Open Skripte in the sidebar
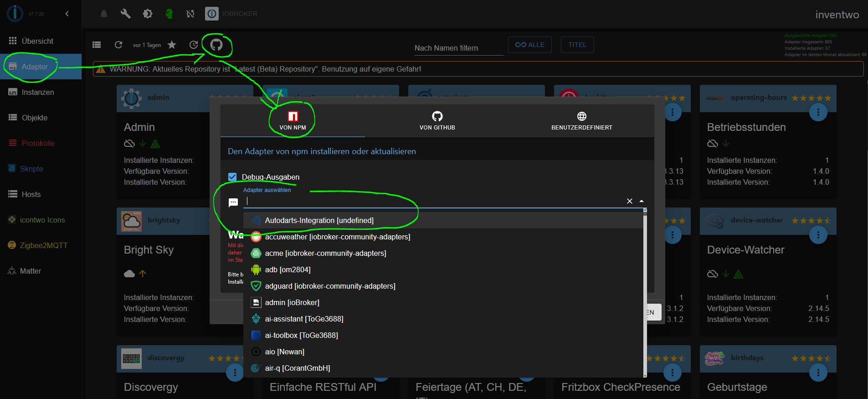 click(x=41, y=169)
